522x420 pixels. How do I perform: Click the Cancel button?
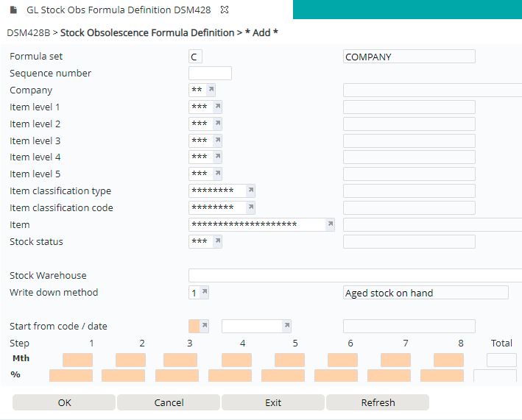pos(169,402)
